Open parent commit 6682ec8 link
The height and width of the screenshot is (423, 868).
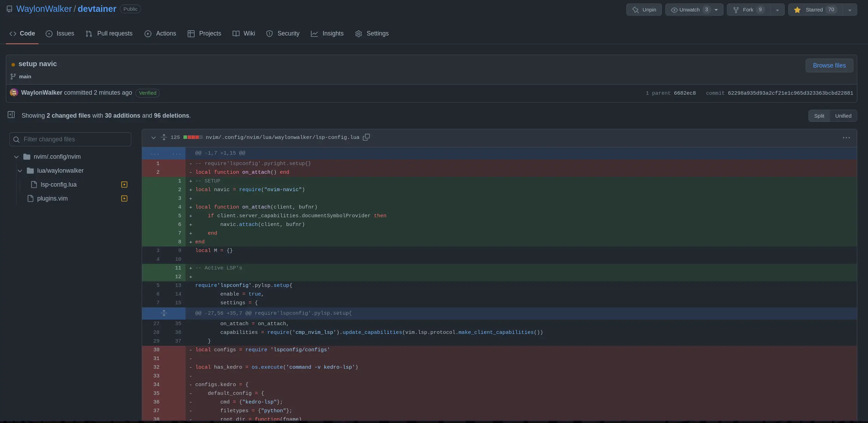[x=685, y=93]
